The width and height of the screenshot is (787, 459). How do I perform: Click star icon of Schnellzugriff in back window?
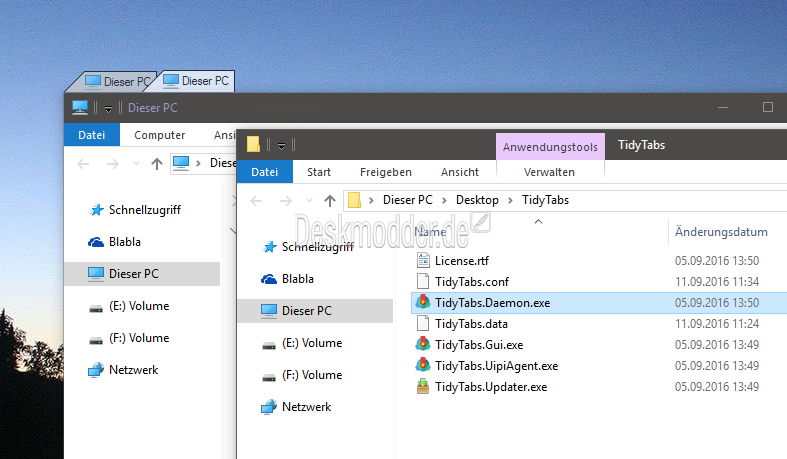(97, 210)
